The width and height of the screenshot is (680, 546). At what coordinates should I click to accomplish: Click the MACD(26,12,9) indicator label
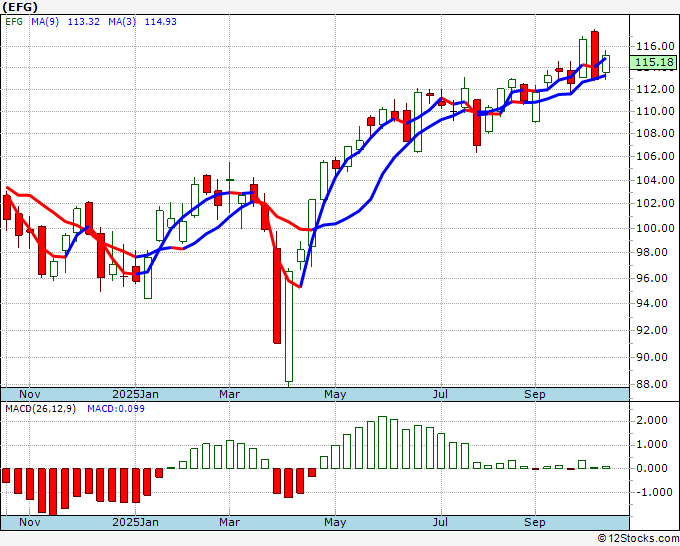click(40, 409)
